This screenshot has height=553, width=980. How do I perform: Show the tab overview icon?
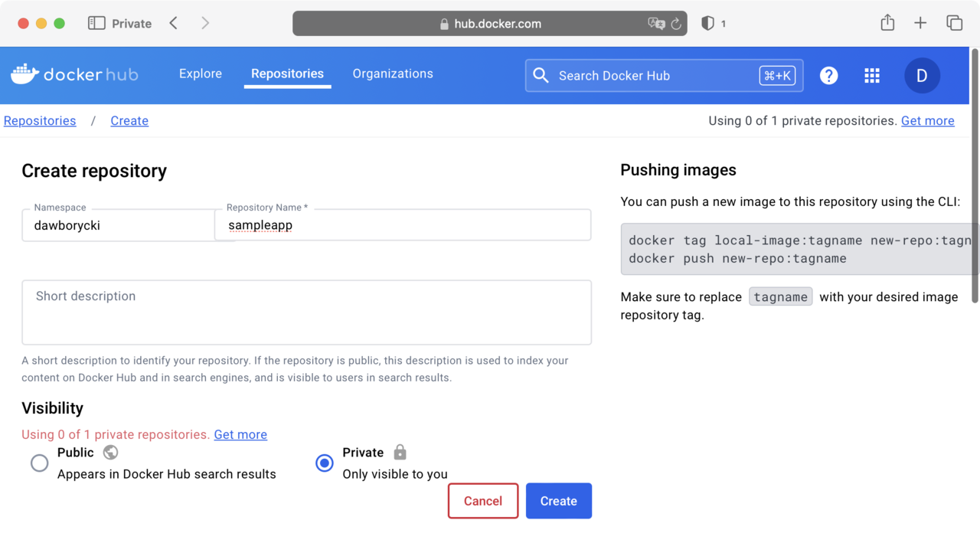pos(954,23)
